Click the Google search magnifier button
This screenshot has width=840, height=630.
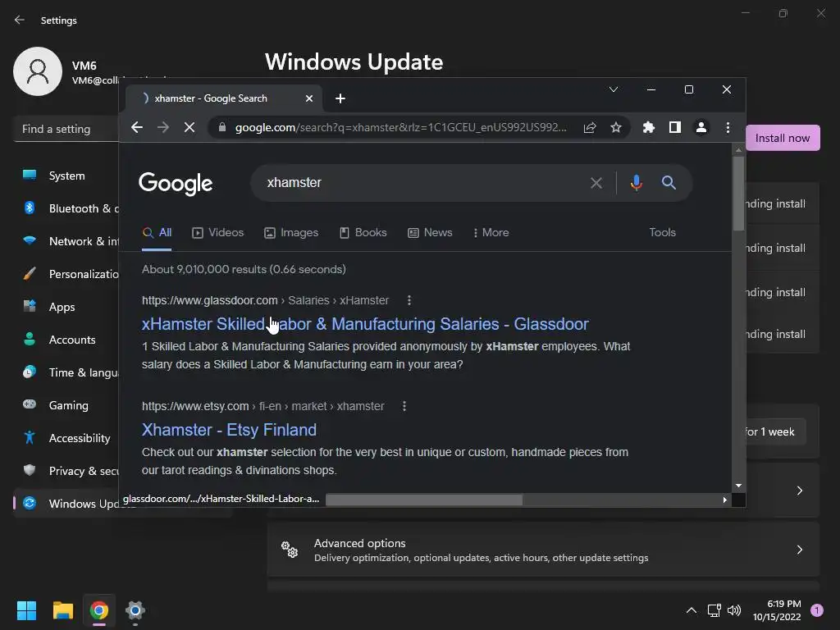coord(669,183)
